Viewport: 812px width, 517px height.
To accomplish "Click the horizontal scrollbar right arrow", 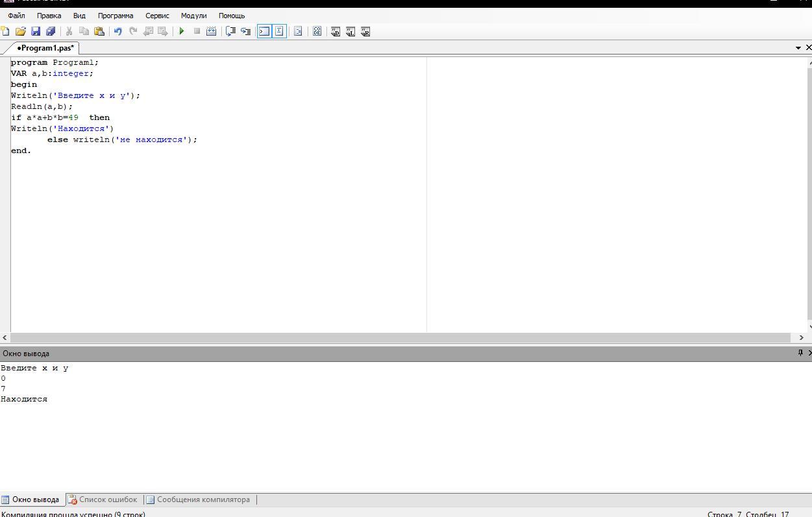I will tap(801, 337).
